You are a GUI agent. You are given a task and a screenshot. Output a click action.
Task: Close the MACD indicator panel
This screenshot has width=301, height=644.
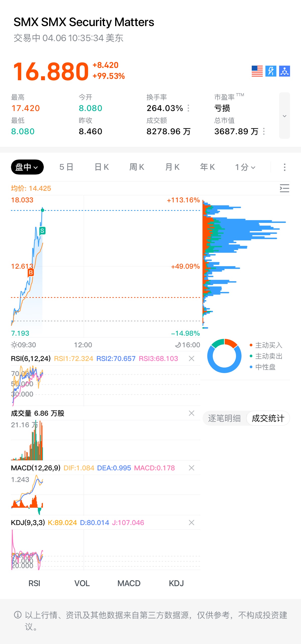click(x=191, y=468)
